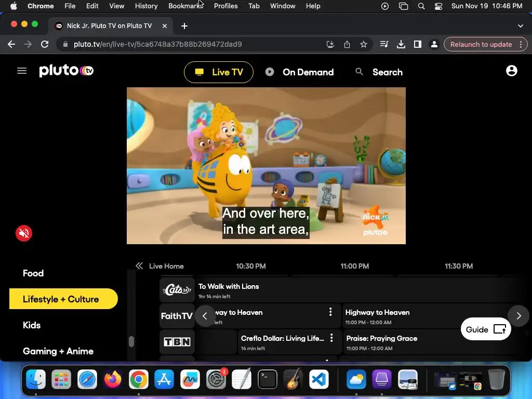The height and width of the screenshot is (399, 532).
Task: Toggle the Chrome side panel
Action: pyautogui.click(x=417, y=44)
